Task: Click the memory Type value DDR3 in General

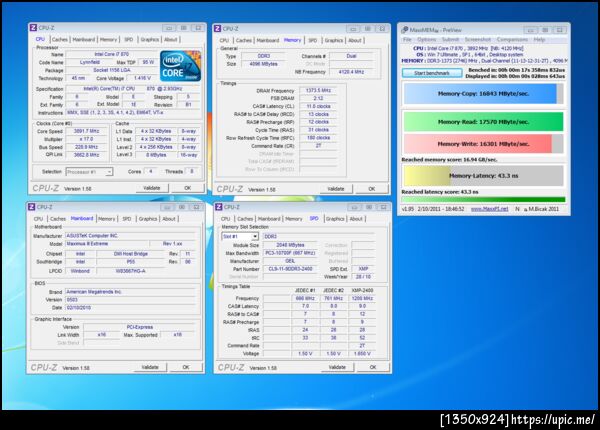Action: 264,56
